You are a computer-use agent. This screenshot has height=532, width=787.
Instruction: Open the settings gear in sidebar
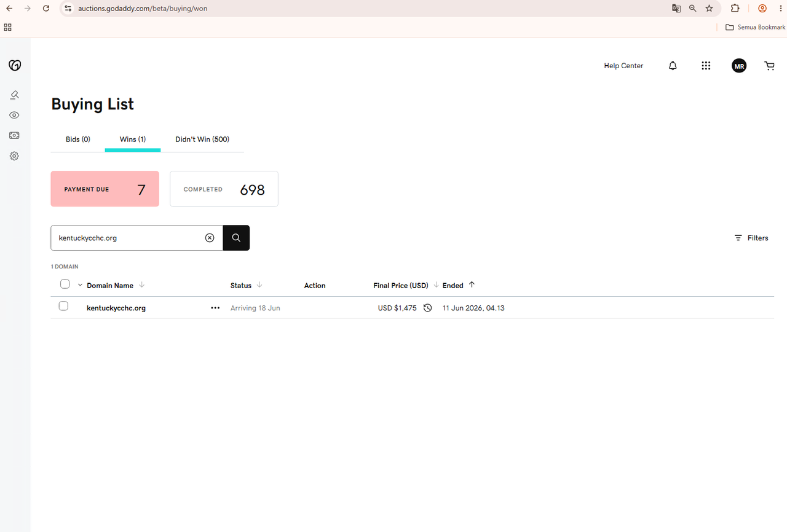pyautogui.click(x=14, y=156)
